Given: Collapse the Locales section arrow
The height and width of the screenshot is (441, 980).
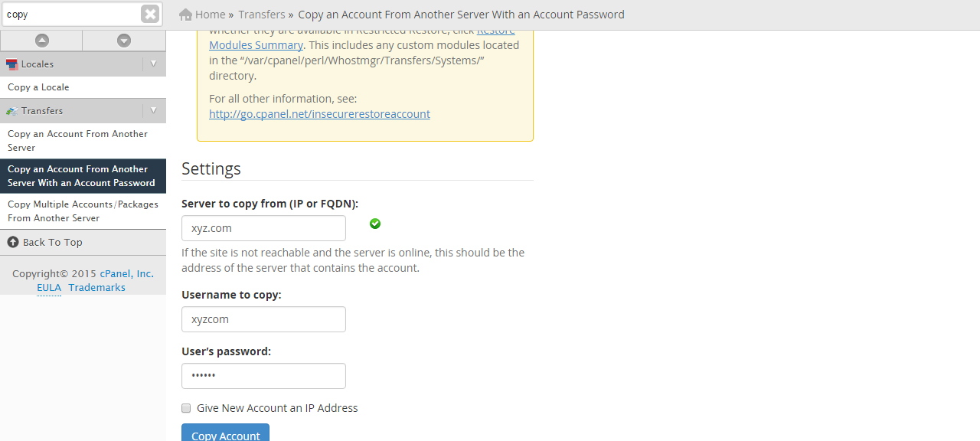Looking at the screenshot, I should tap(153, 64).
